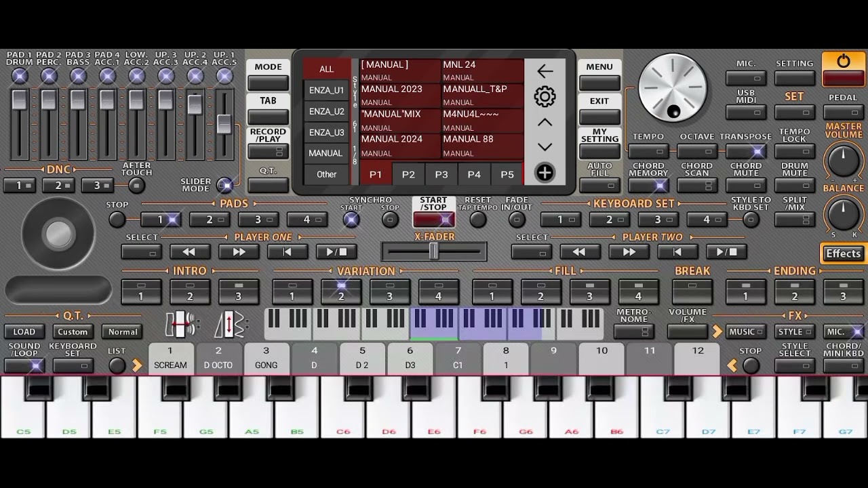Toggle the PAD 1 DRUM knob
Image resolution: width=868 pixels, height=488 pixels.
(20, 76)
